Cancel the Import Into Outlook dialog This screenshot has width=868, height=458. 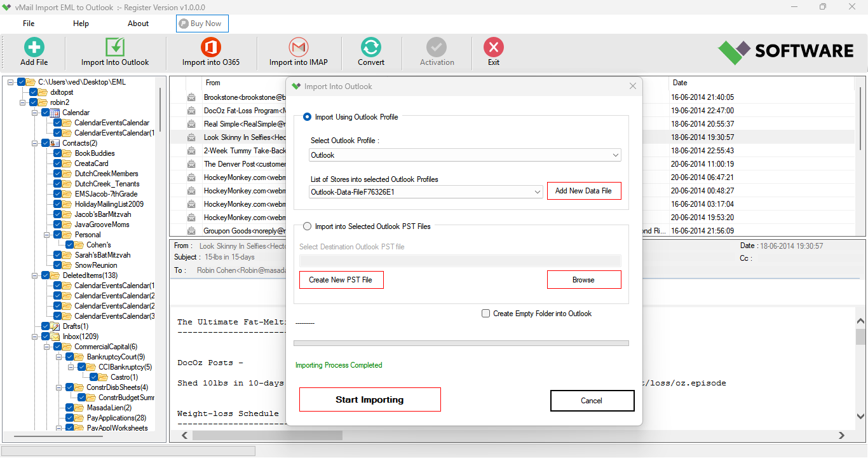click(x=592, y=401)
